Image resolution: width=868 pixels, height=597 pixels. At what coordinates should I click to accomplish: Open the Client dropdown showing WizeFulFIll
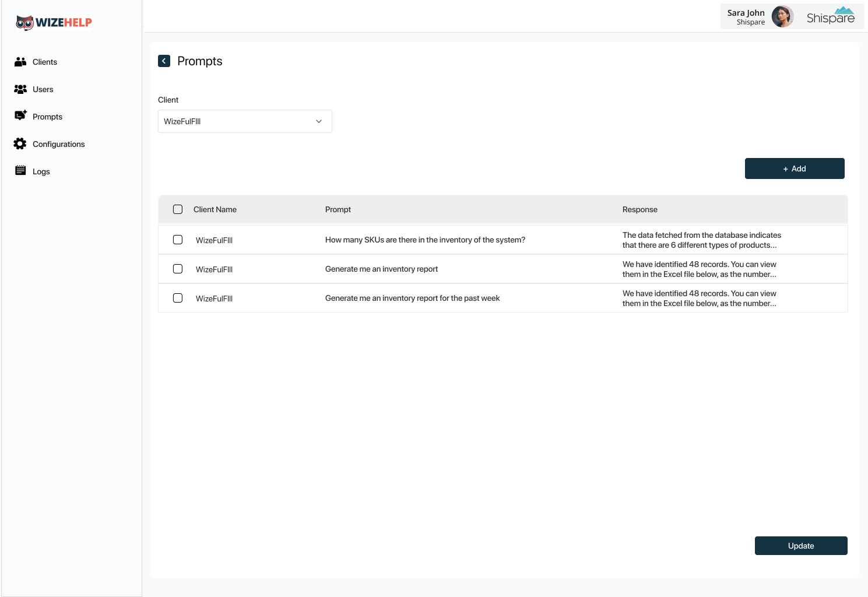245,121
